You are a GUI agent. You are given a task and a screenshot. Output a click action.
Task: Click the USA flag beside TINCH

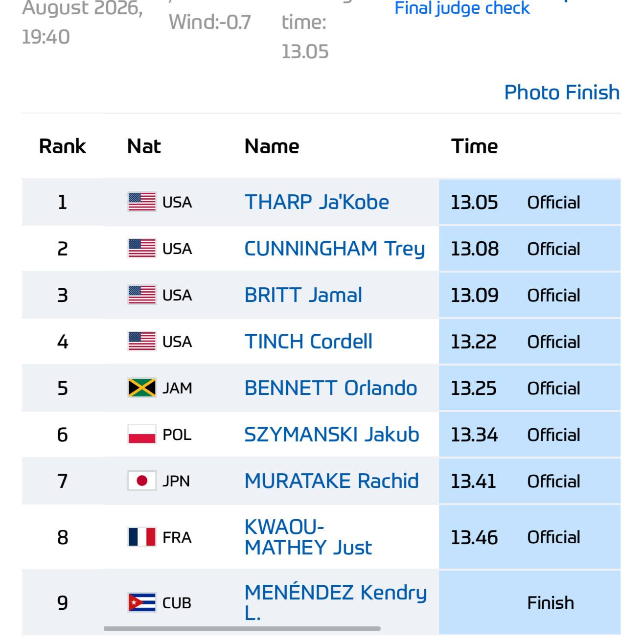142,342
